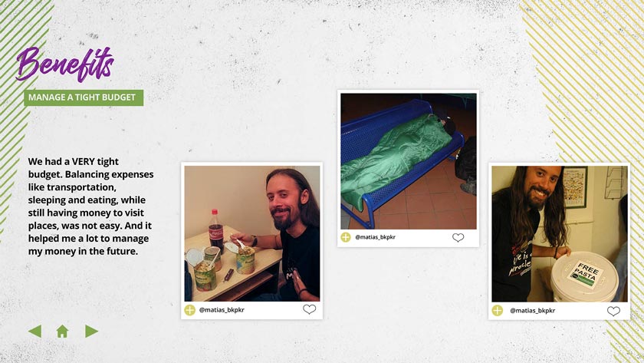Open the photo of the man eating canned food
The height and width of the screenshot is (363, 644).
(252, 233)
